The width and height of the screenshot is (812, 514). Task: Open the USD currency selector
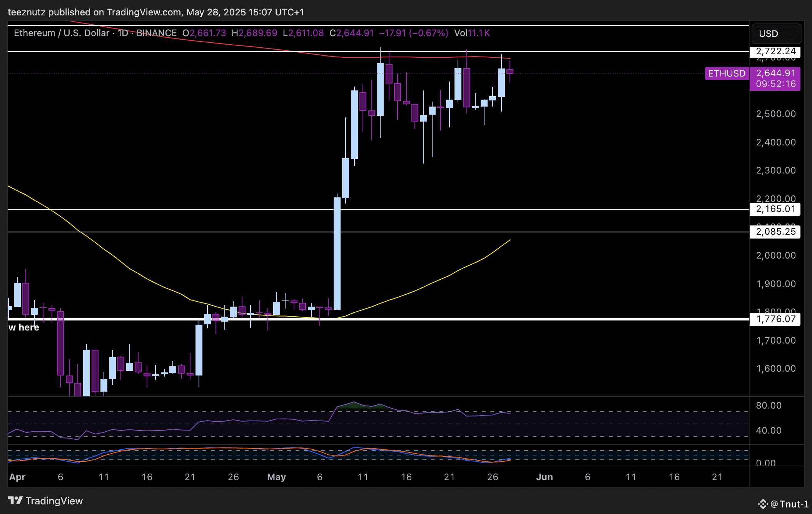[x=776, y=34]
